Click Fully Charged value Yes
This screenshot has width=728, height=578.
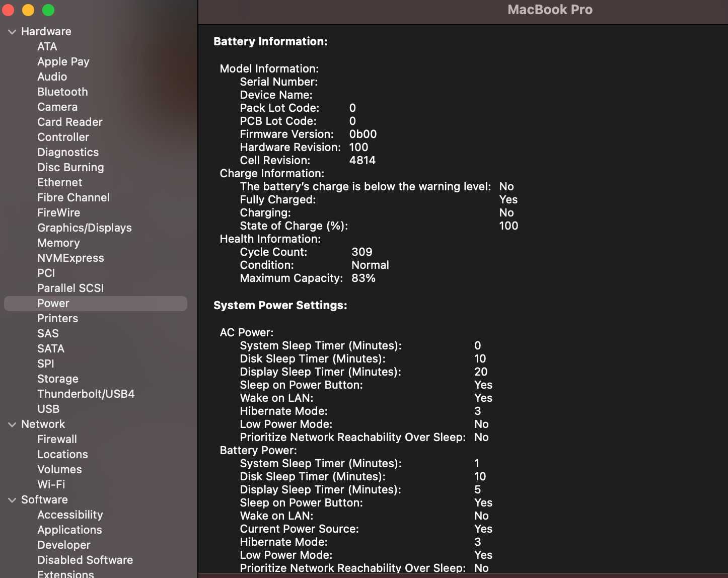508,199
